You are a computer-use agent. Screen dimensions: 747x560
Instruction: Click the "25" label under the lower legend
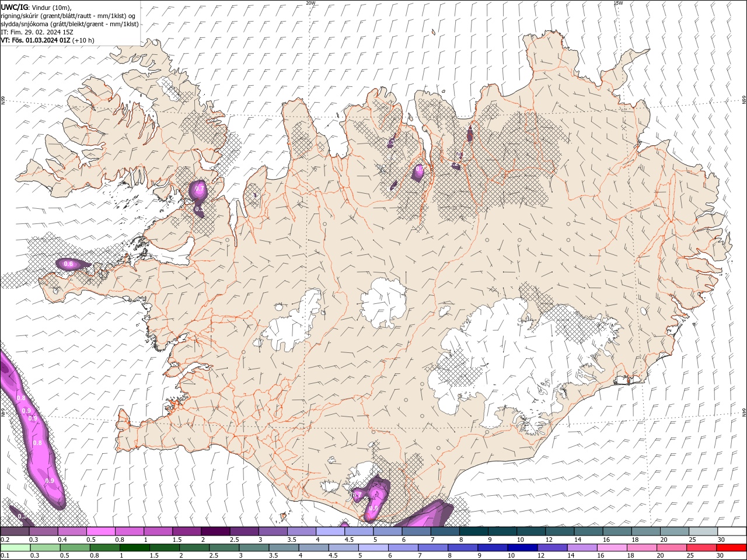[x=692, y=556]
